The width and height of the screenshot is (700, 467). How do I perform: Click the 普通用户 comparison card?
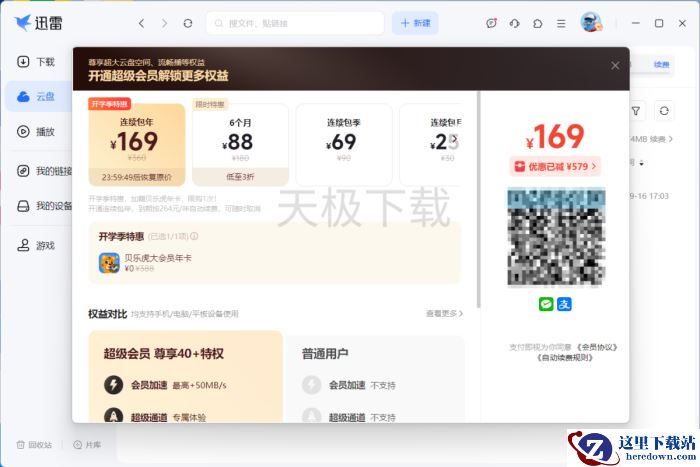coord(374,379)
